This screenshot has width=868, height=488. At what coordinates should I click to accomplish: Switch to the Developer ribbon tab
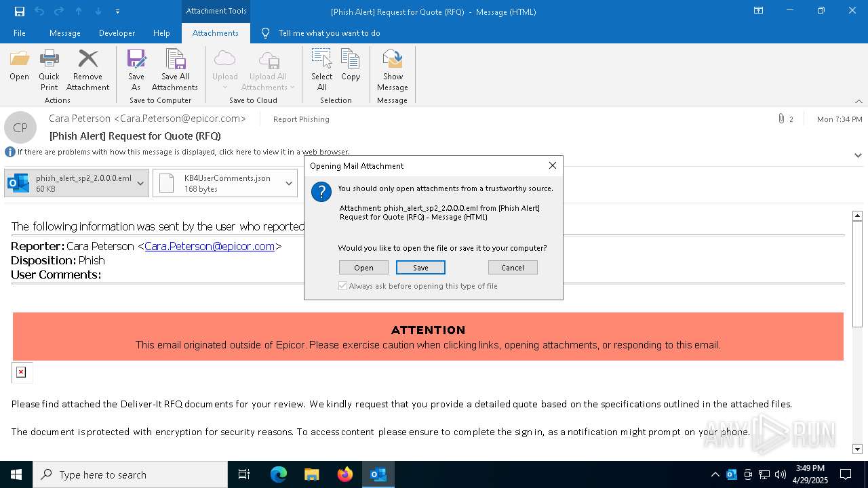coord(117,33)
